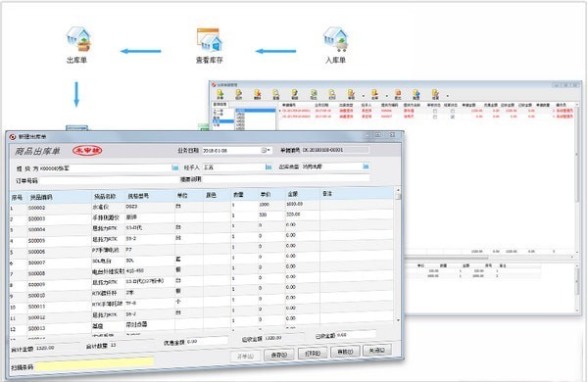Select cell S00002 in row 1
This screenshot has width=588, height=382.
(x=59, y=208)
